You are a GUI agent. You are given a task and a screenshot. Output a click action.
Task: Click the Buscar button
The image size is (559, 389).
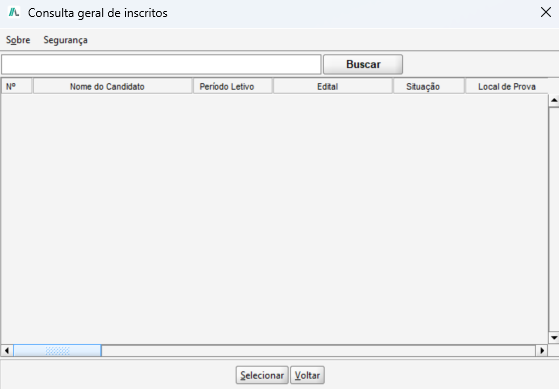tap(363, 64)
